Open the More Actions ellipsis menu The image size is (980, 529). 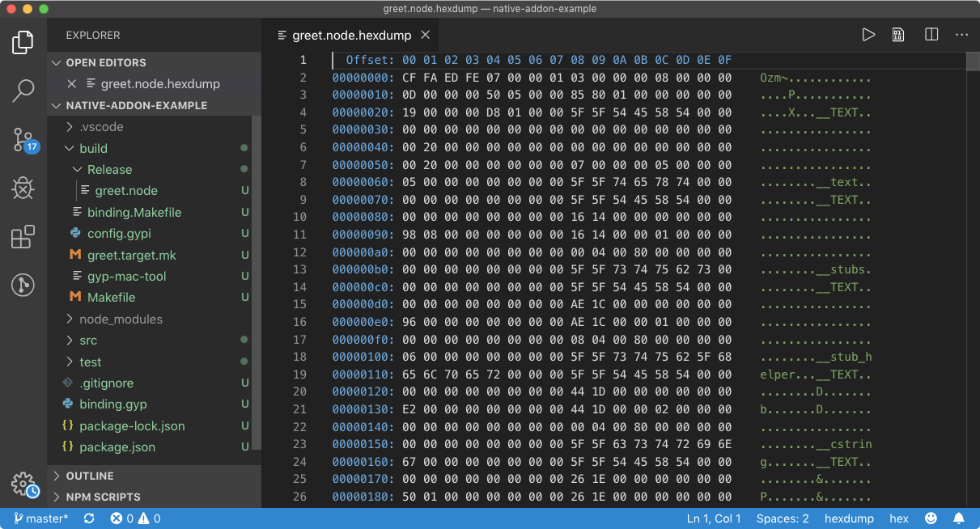coord(961,35)
